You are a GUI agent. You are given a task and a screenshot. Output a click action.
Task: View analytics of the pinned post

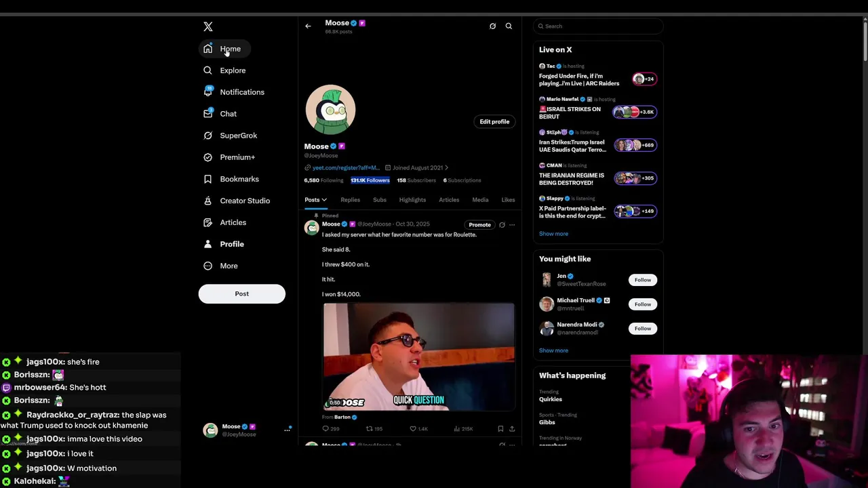pos(463,428)
